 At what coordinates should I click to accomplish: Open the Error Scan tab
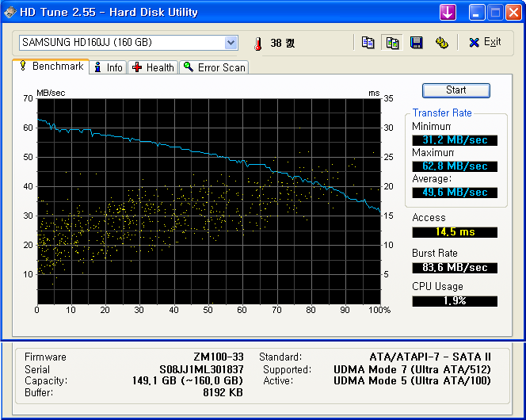pos(214,67)
